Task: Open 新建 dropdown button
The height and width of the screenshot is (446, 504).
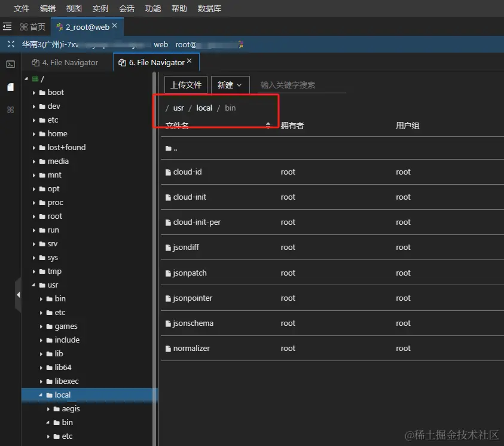Action: click(230, 85)
